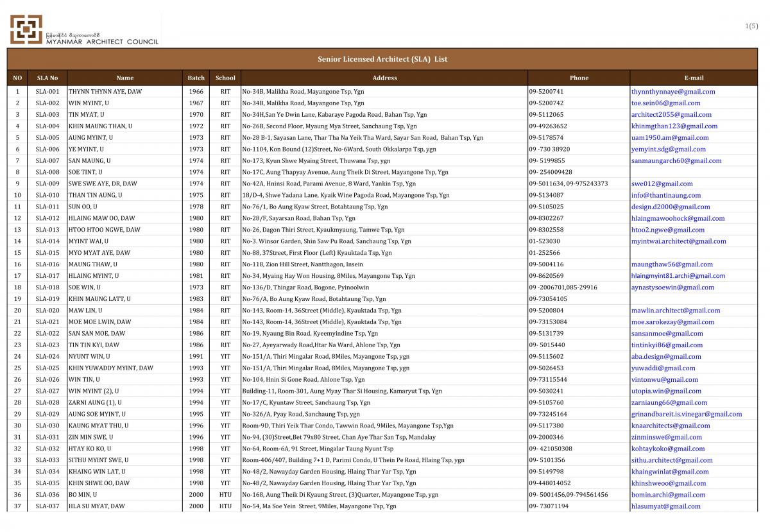770x532 pixels.
Task: Open email link khaingwinlat@gmail.com
Action: (670, 472)
